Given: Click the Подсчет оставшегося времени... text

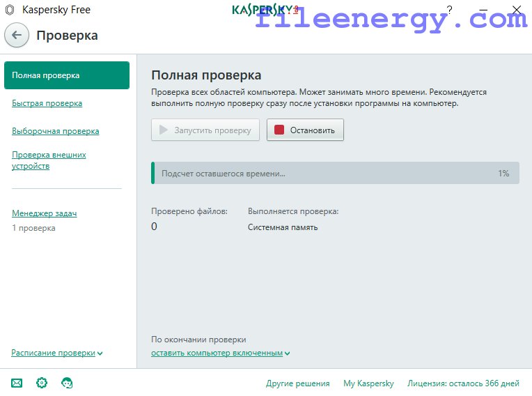Looking at the screenshot, I should click(224, 174).
